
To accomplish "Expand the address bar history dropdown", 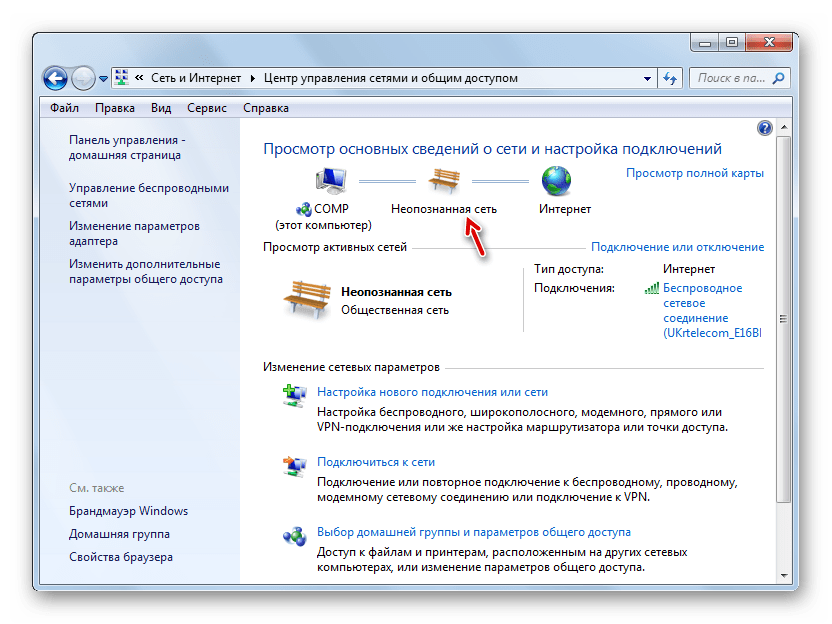I will click(647, 79).
